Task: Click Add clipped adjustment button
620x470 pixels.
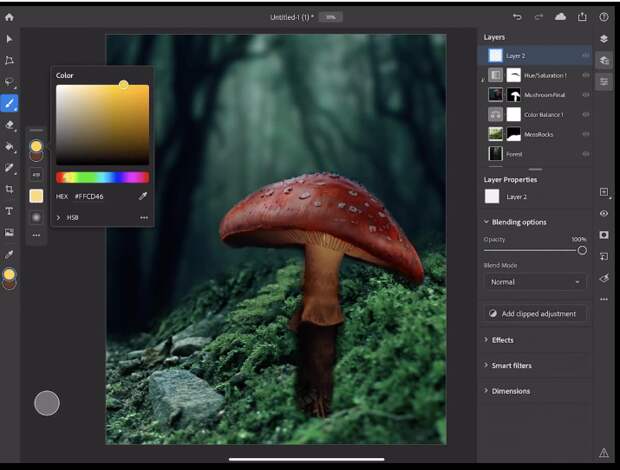Action: coord(535,313)
